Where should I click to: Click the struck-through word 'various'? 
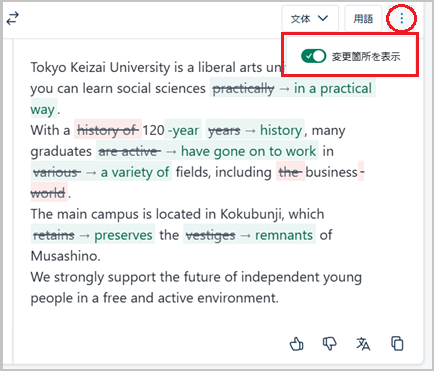[57, 172]
